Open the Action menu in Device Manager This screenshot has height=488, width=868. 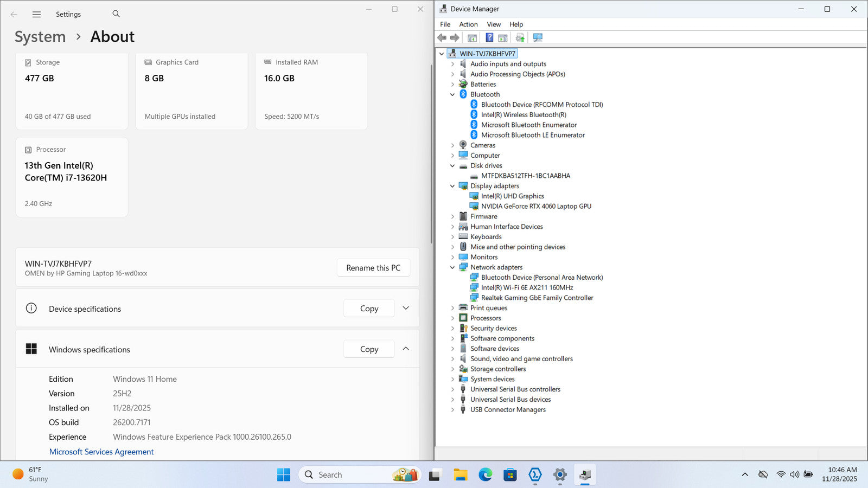(x=468, y=24)
